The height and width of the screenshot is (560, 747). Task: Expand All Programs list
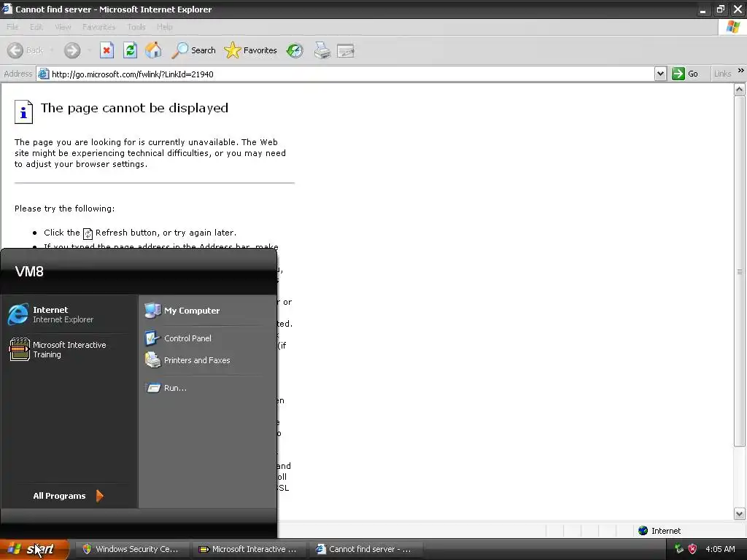pyautogui.click(x=68, y=496)
